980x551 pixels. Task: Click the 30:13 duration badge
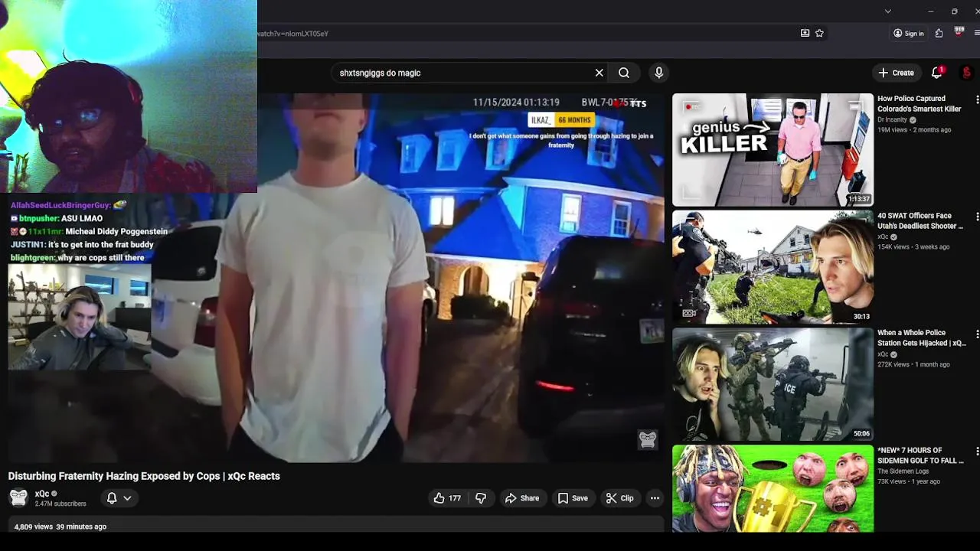tap(861, 316)
